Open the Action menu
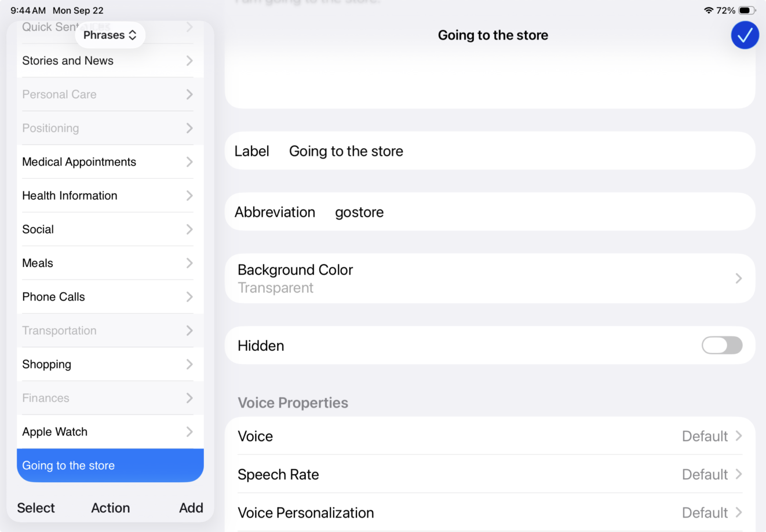This screenshot has width=766, height=532. [110, 508]
